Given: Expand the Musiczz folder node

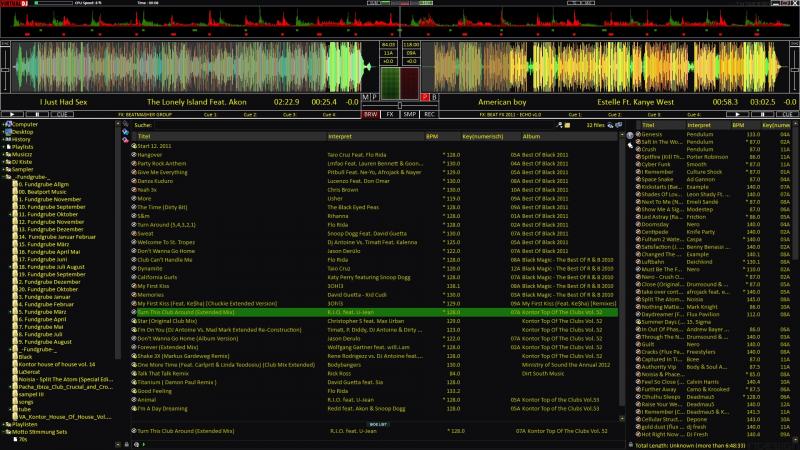Looking at the screenshot, I should (3, 154).
